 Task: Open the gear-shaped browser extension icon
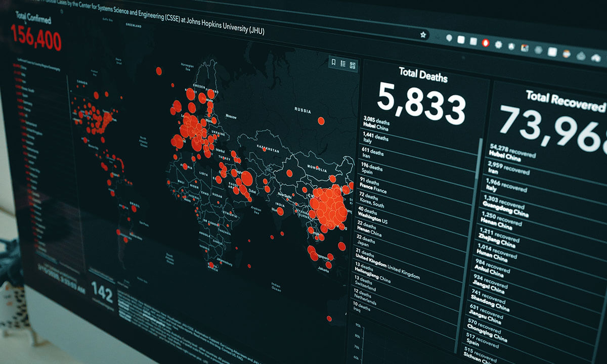[499, 45]
